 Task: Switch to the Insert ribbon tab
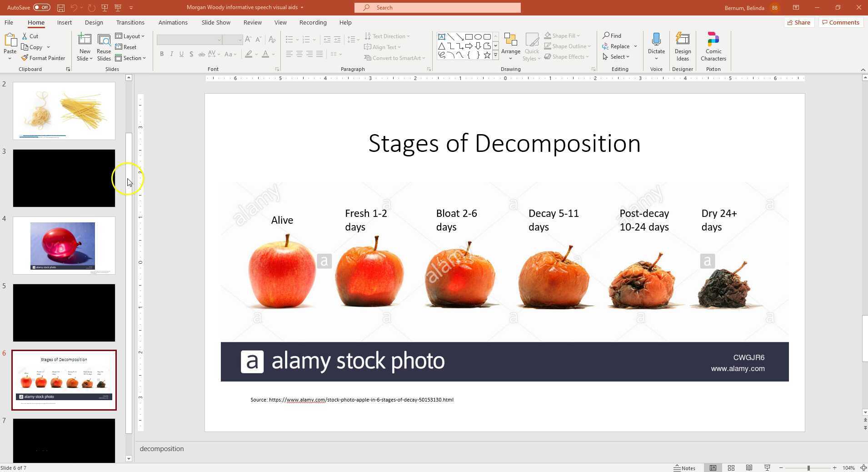[x=64, y=22]
